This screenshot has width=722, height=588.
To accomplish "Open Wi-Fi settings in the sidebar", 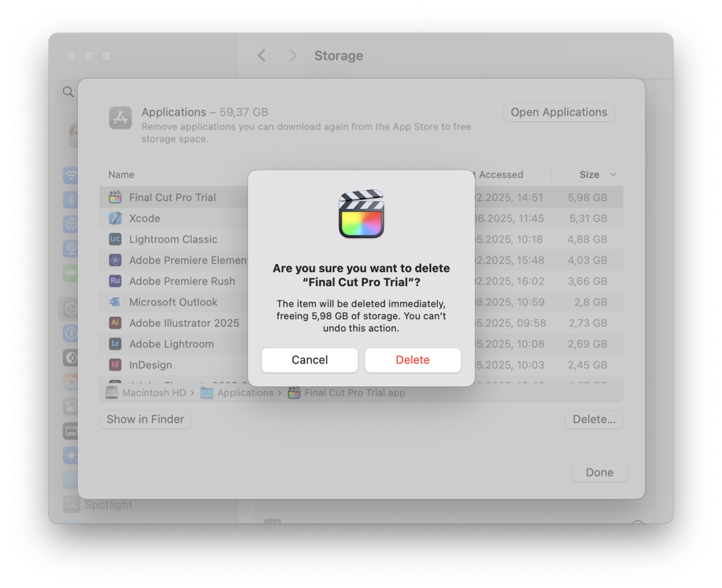I will click(71, 175).
